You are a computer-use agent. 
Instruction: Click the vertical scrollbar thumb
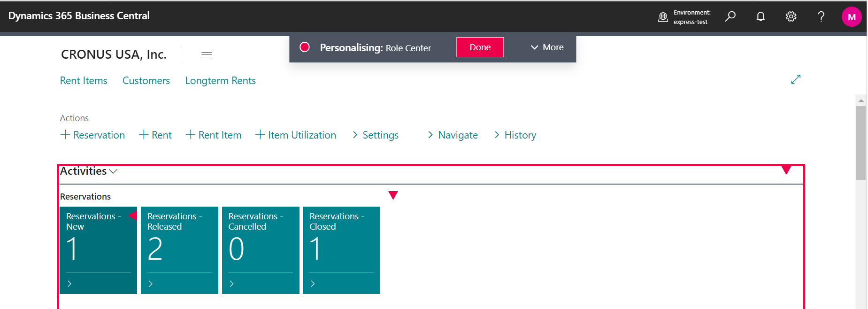(860, 143)
